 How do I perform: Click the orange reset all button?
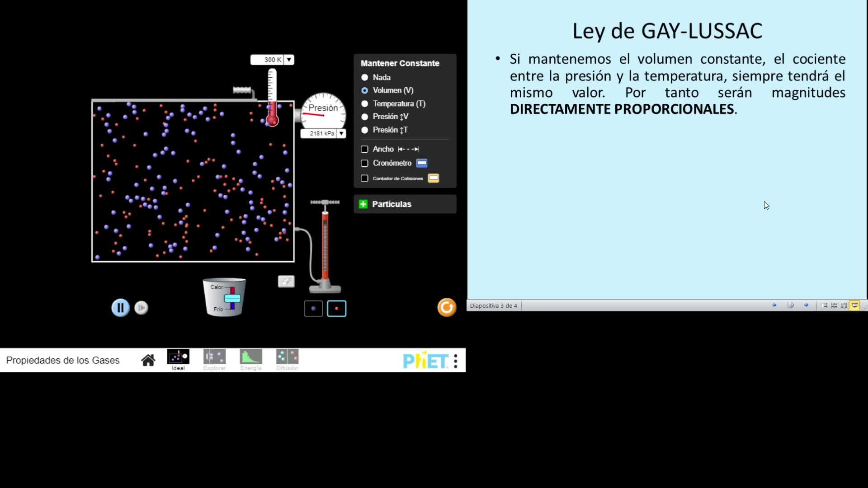click(x=447, y=308)
